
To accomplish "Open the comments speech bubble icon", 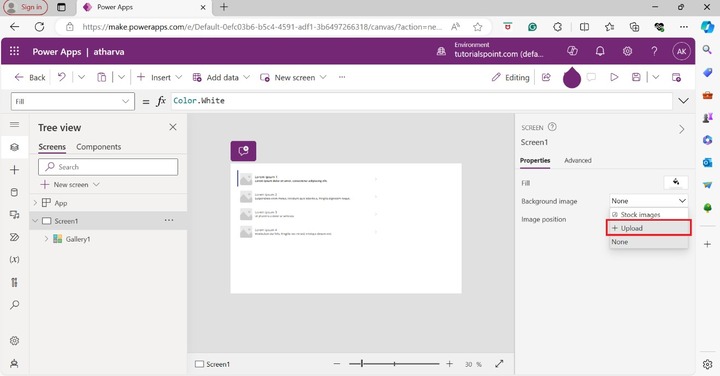I will (591, 77).
